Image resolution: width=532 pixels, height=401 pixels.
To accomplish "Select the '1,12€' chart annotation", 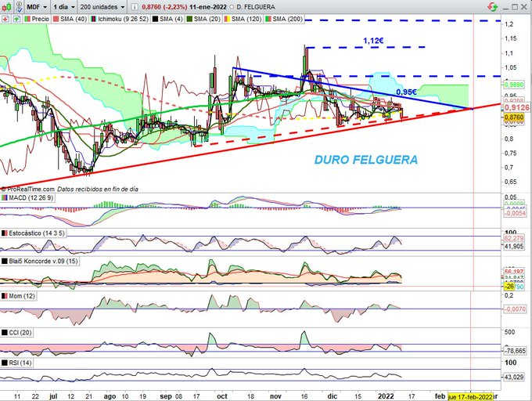I will 373,41.
